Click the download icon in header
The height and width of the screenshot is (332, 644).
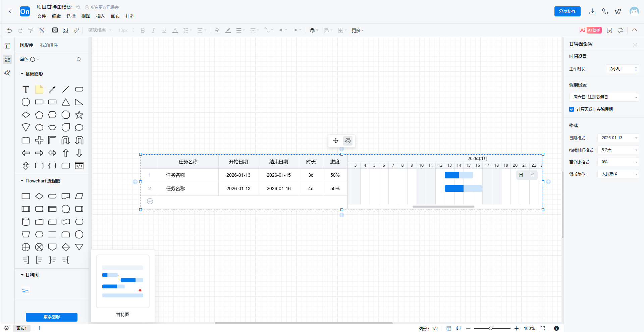click(x=592, y=11)
